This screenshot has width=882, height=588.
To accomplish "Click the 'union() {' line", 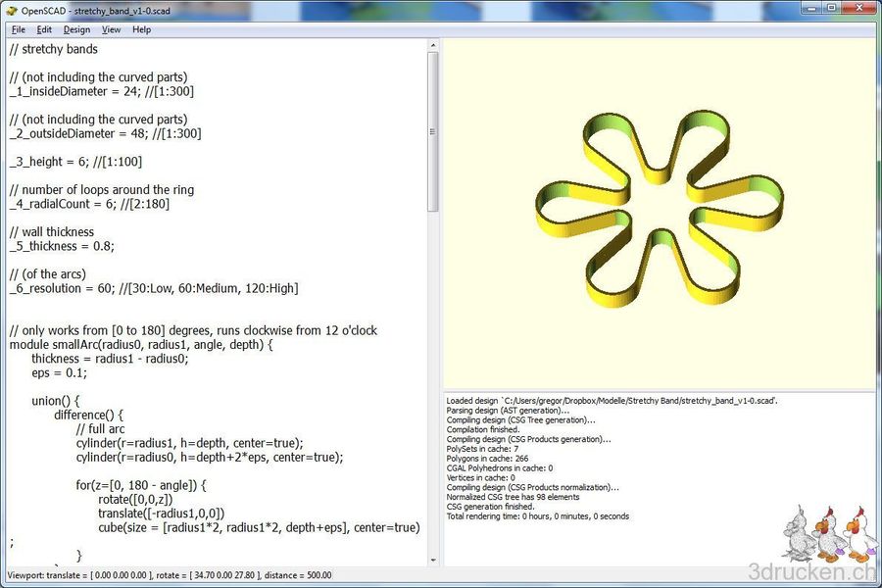I will [56, 401].
